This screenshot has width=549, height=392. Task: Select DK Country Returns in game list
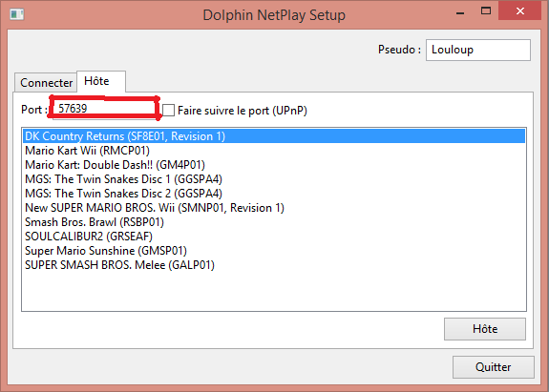click(274, 136)
